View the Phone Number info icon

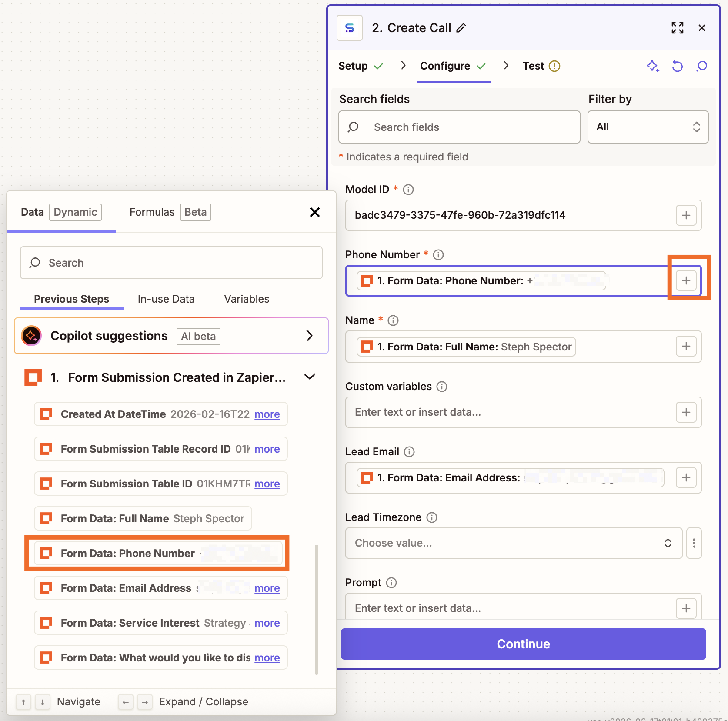(x=438, y=255)
